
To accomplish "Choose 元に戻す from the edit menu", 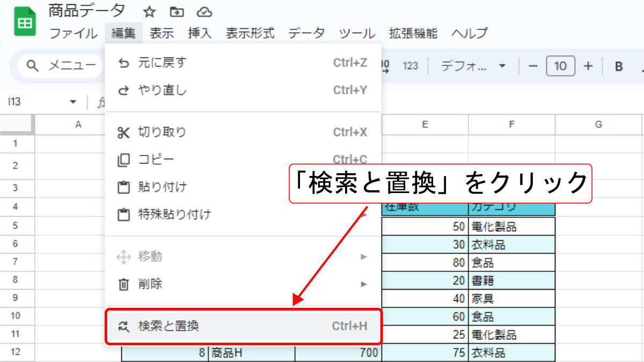I will coord(243,63).
